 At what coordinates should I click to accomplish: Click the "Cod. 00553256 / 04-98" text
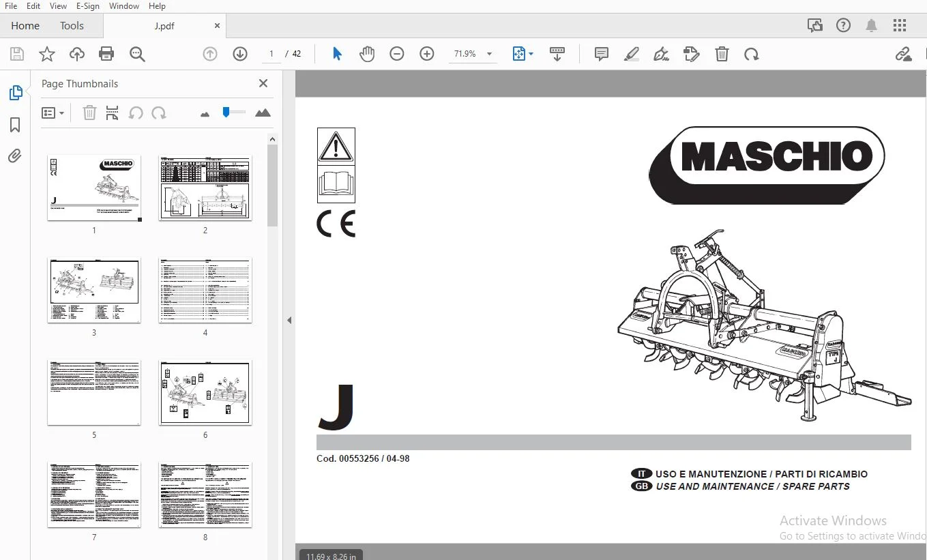(363, 458)
